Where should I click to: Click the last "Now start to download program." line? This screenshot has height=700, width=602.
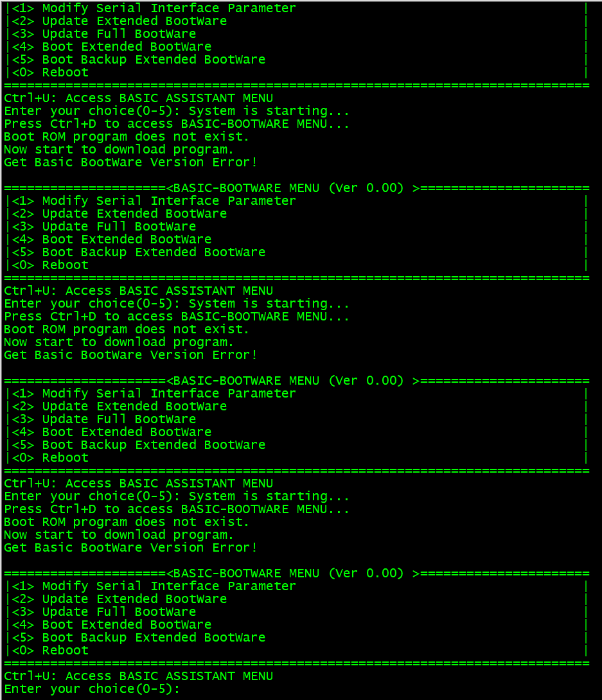pos(119,535)
